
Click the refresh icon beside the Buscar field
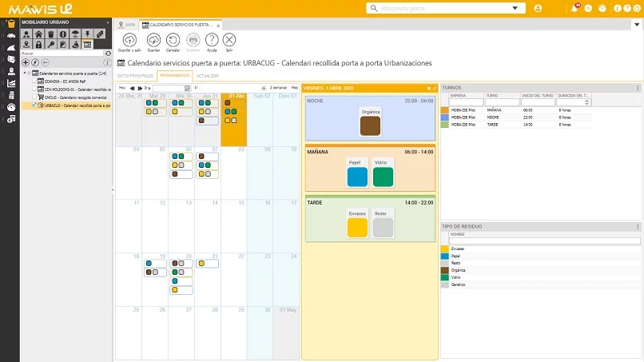tap(108, 54)
